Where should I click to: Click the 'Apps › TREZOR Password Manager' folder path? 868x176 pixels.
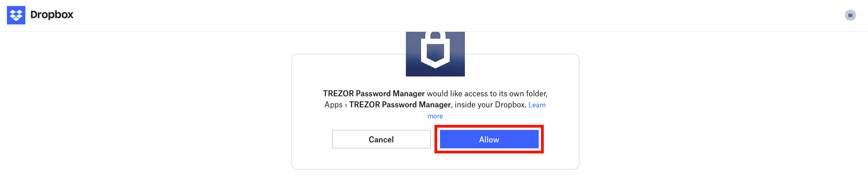[387, 105]
